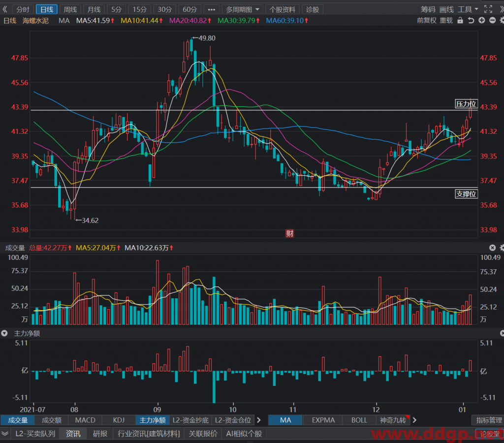The width and height of the screenshot is (504, 443).
Task: Collapse 主力净额 panel with round arrow
Action: coord(4,333)
